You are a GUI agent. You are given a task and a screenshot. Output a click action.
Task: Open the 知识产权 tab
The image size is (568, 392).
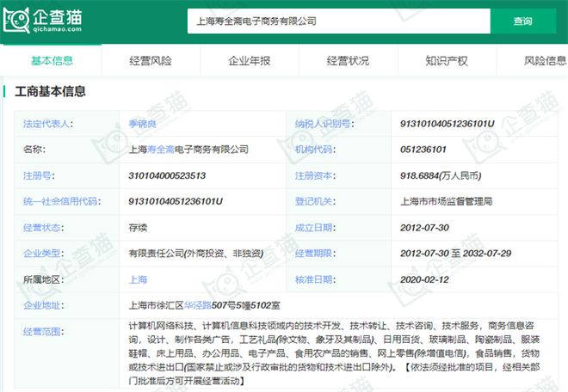point(447,61)
